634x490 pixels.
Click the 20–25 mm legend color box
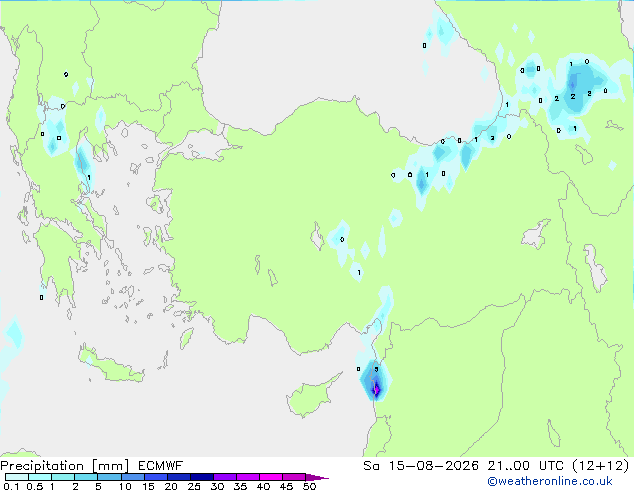pos(179,477)
